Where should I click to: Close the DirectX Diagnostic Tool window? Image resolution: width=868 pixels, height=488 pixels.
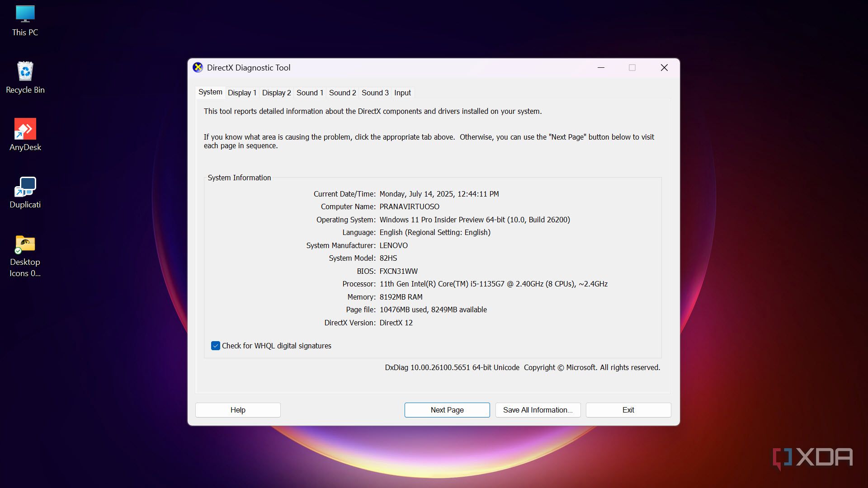(x=664, y=68)
